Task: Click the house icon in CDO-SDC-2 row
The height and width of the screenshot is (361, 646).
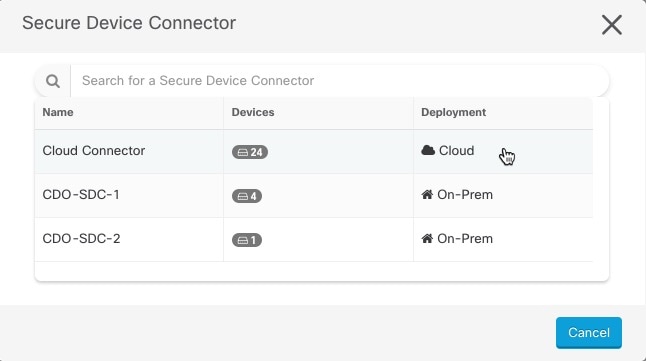Action: (427, 238)
